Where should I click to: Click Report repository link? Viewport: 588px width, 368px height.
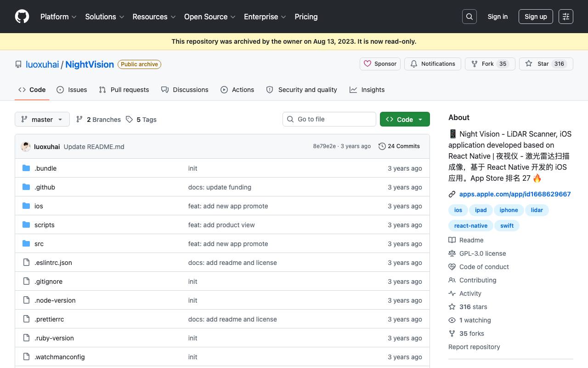(474, 347)
